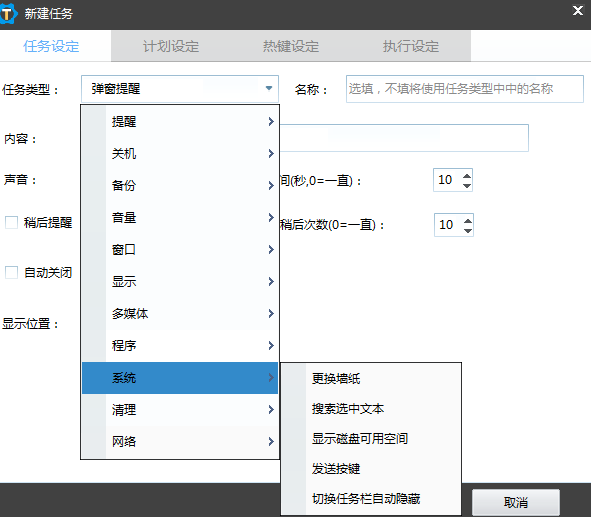Focus the 名称 text input field

click(465, 89)
